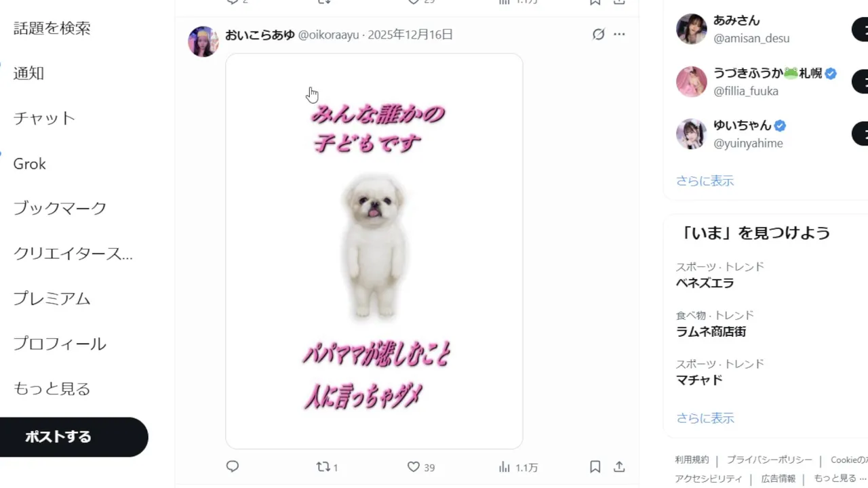Viewport: 868px width, 488px height.
Task: Open おいこらあゆ profile avatar
Action: [203, 41]
